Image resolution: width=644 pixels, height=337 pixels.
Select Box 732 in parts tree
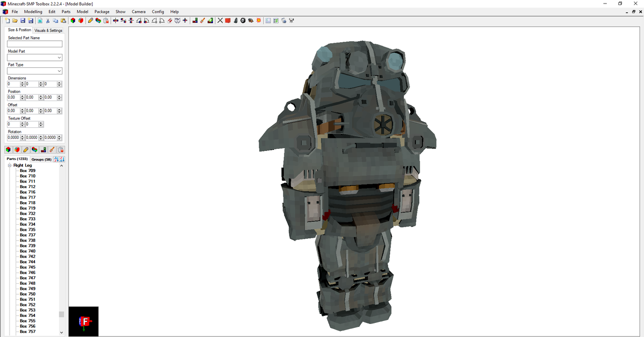click(28, 214)
